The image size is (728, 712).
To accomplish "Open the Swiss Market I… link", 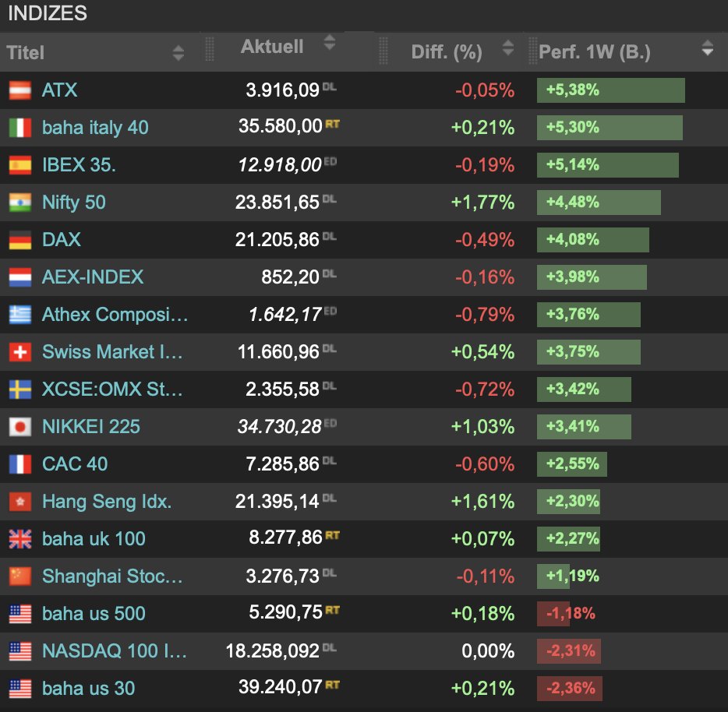I will (112, 352).
